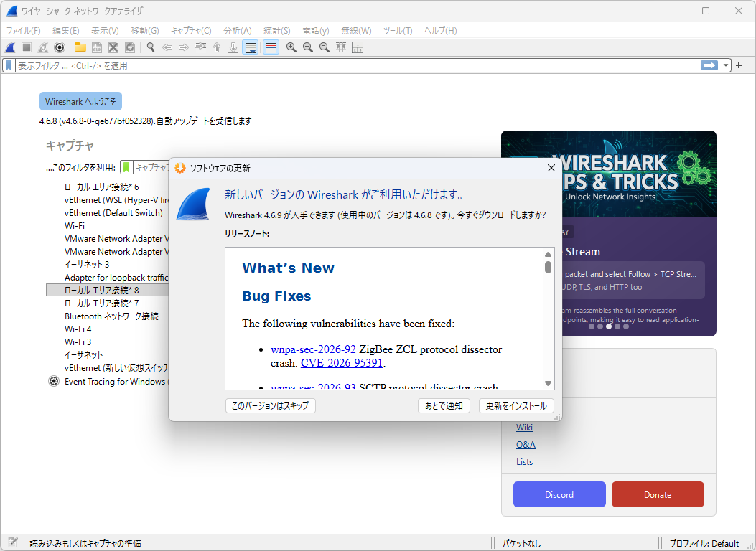The image size is (756, 551).
Task: Reload this capture file icon
Action: (x=130, y=47)
